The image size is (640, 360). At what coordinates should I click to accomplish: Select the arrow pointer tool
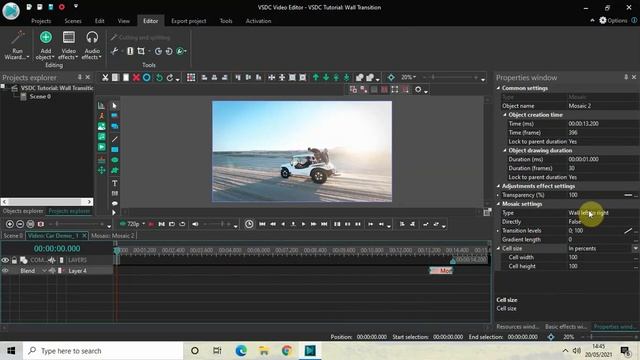115,106
